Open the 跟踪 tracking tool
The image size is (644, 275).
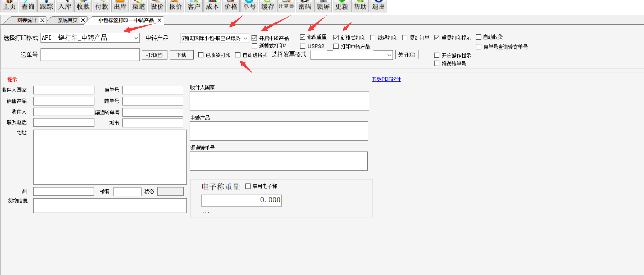click(46, 6)
